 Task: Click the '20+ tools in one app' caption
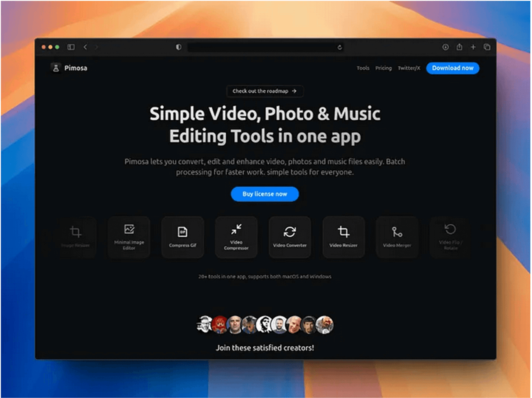(265, 276)
